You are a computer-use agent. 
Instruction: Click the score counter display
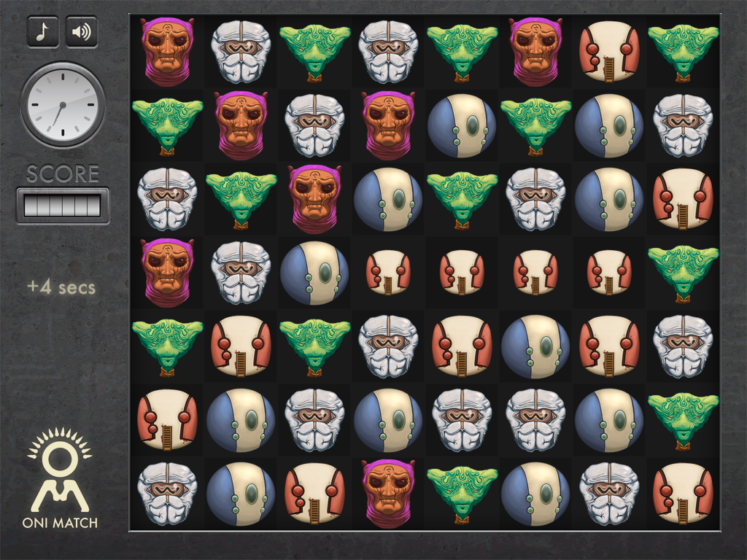63,206
